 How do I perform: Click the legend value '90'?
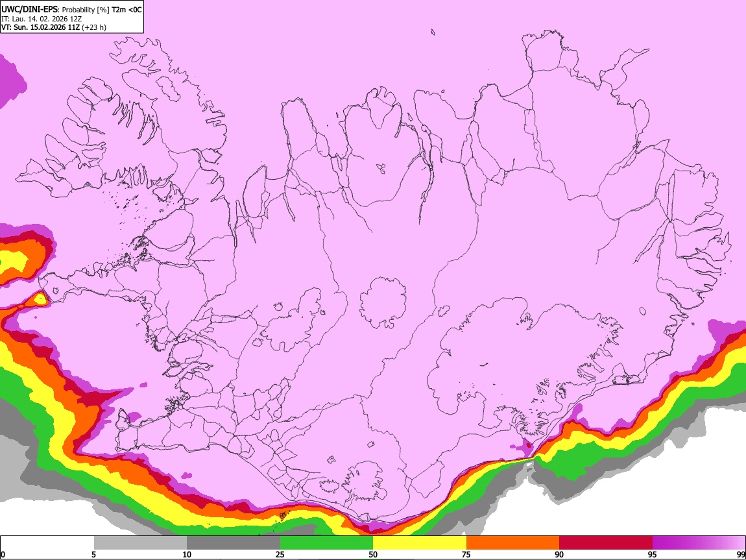[559, 554]
